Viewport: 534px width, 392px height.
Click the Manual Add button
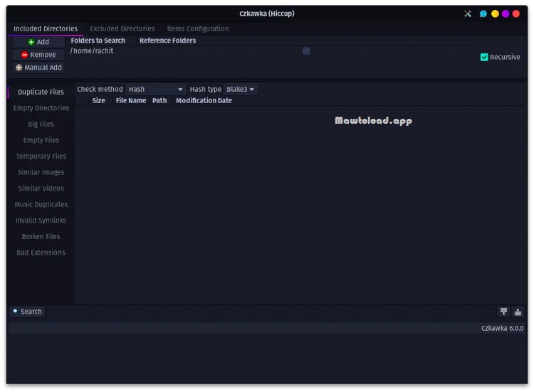point(38,68)
